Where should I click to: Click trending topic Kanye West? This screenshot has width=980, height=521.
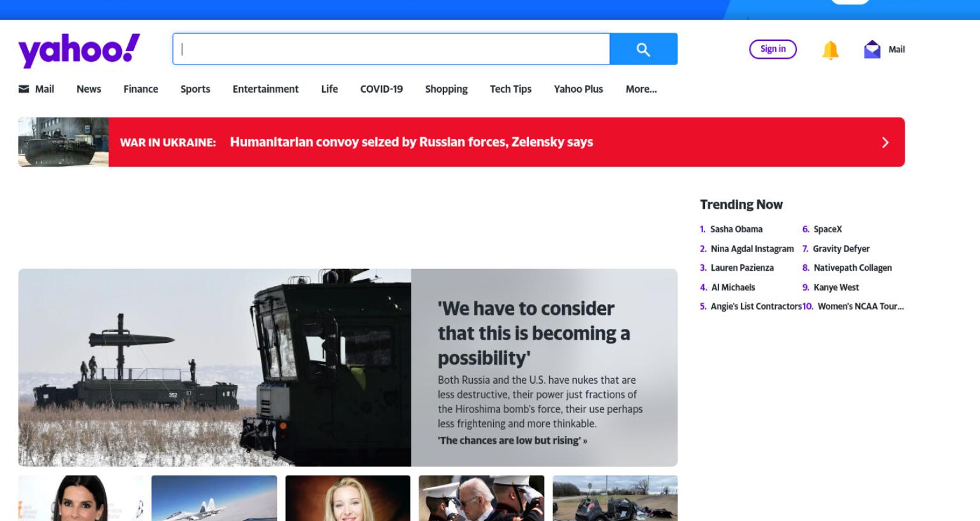836,287
